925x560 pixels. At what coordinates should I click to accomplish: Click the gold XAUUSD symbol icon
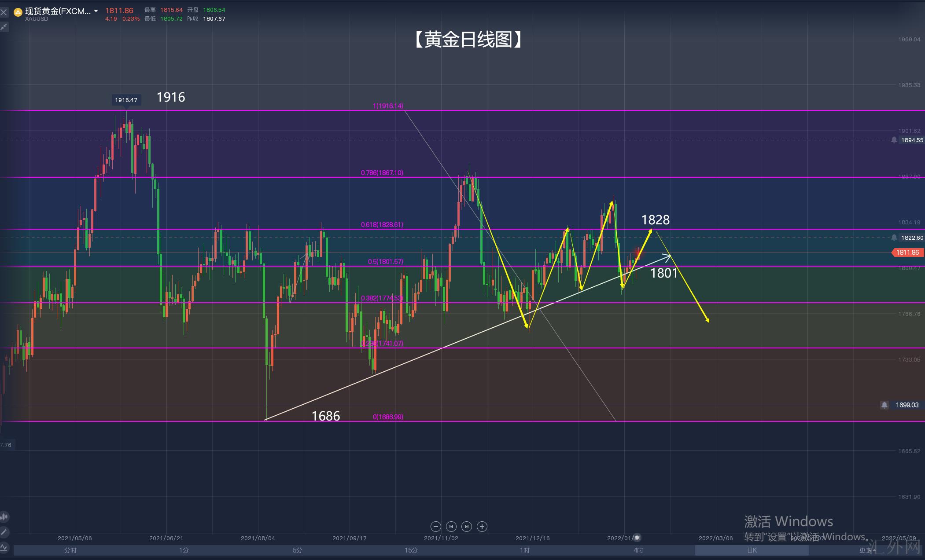[x=18, y=12]
